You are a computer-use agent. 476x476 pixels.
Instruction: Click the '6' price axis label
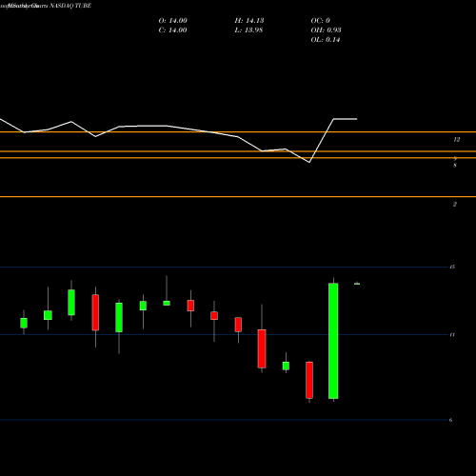pyautogui.click(x=450, y=420)
